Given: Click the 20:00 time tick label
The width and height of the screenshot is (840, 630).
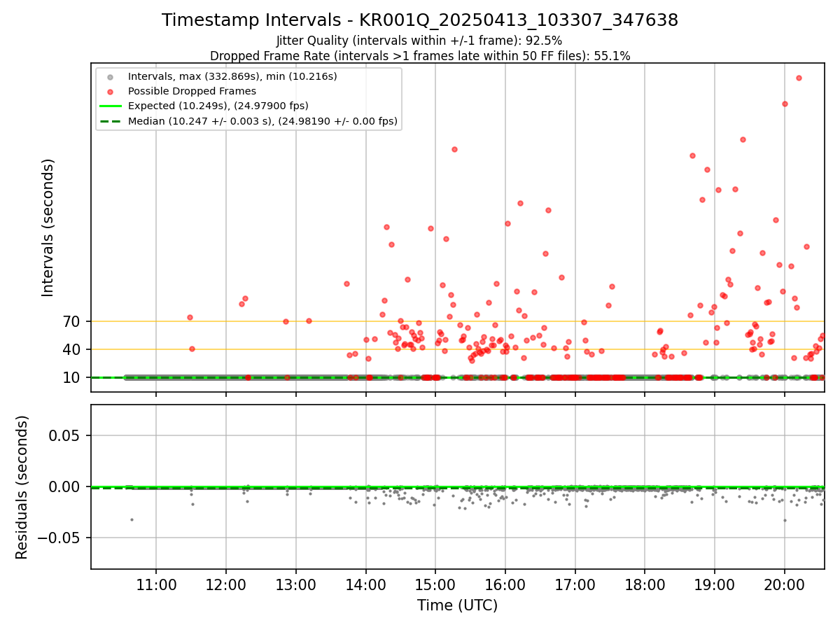Looking at the screenshot, I should click(x=785, y=584).
